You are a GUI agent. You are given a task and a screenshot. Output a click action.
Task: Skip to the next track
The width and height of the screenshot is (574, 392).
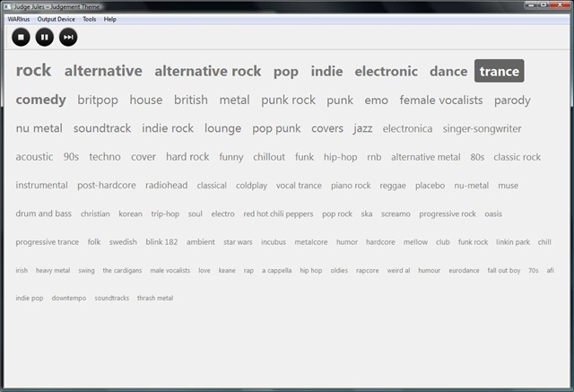tap(68, 37)
